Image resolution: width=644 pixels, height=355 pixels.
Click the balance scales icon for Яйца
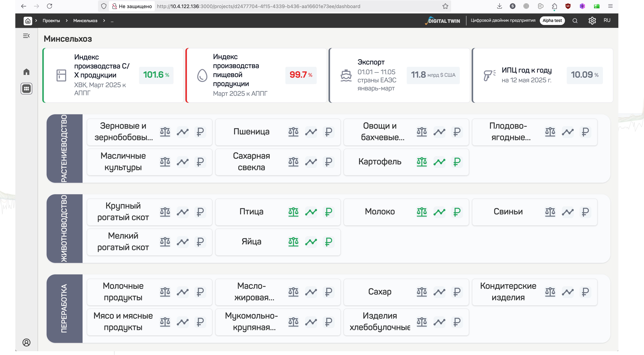click(x=293, y=242)
